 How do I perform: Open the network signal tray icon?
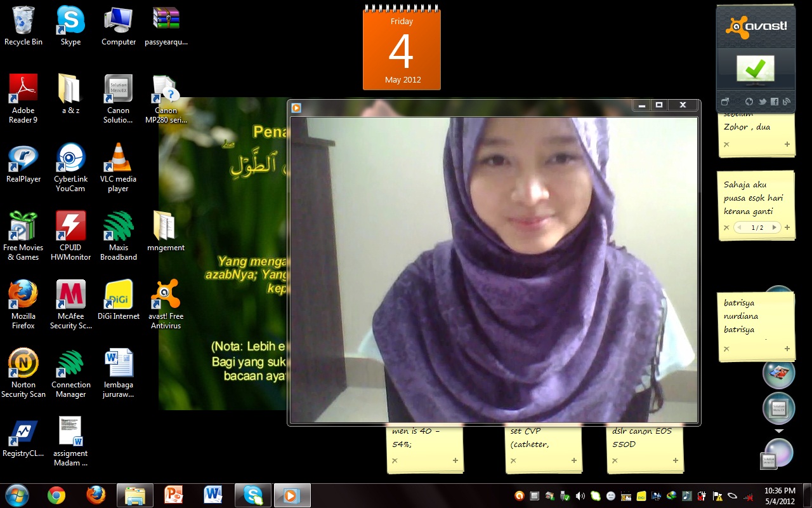point(748,497)
